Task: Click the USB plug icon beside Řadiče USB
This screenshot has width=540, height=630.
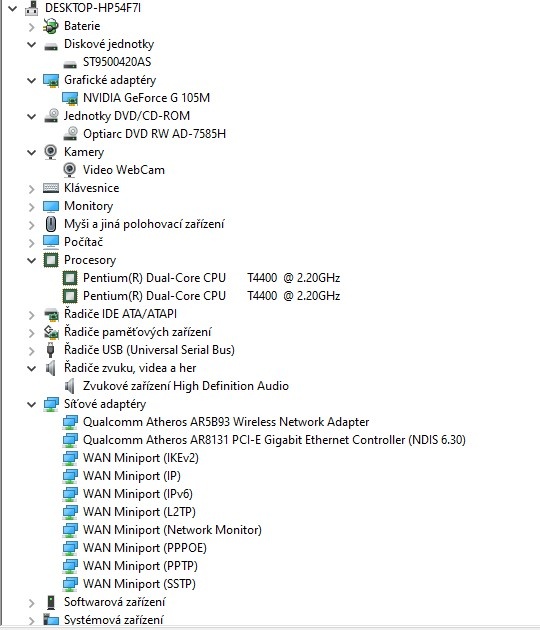Action: click(x=50, y=350)
